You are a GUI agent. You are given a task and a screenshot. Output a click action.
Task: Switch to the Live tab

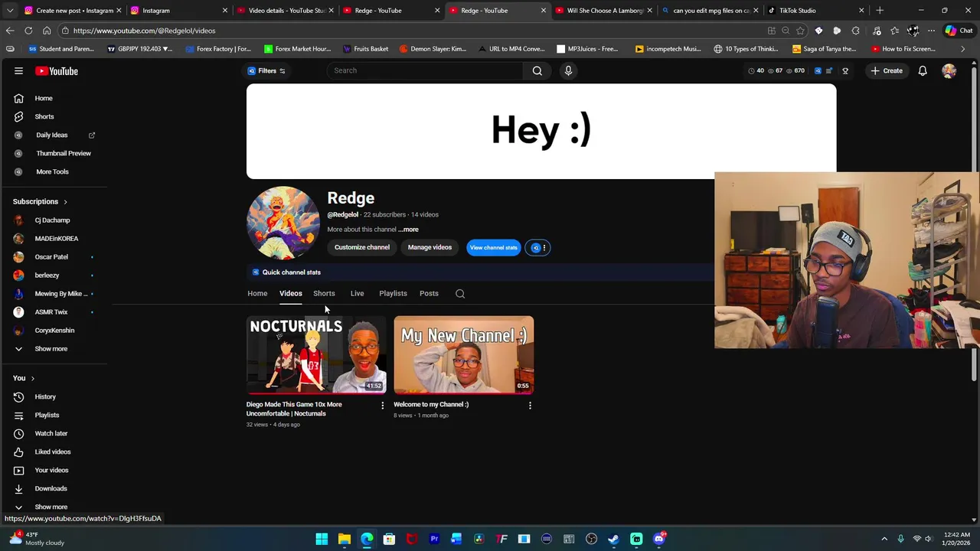(357, 293)
